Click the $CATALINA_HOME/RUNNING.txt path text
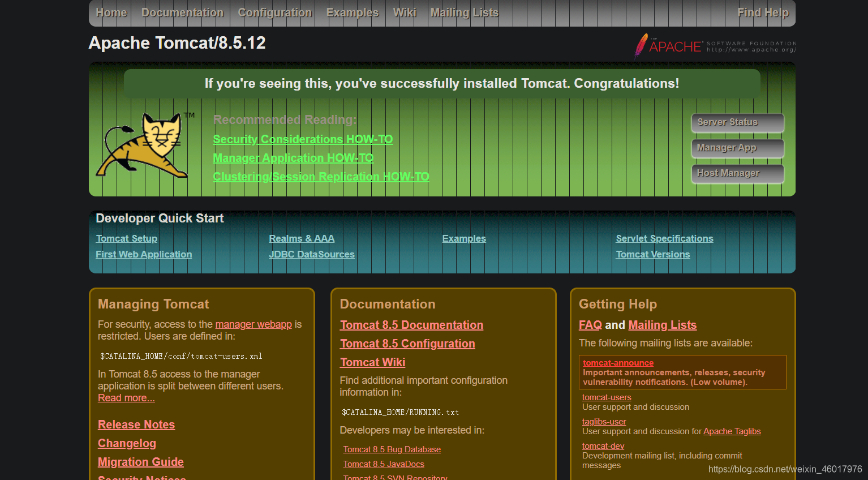This screenshot has width=868, height=480. (x=401, y=412)
